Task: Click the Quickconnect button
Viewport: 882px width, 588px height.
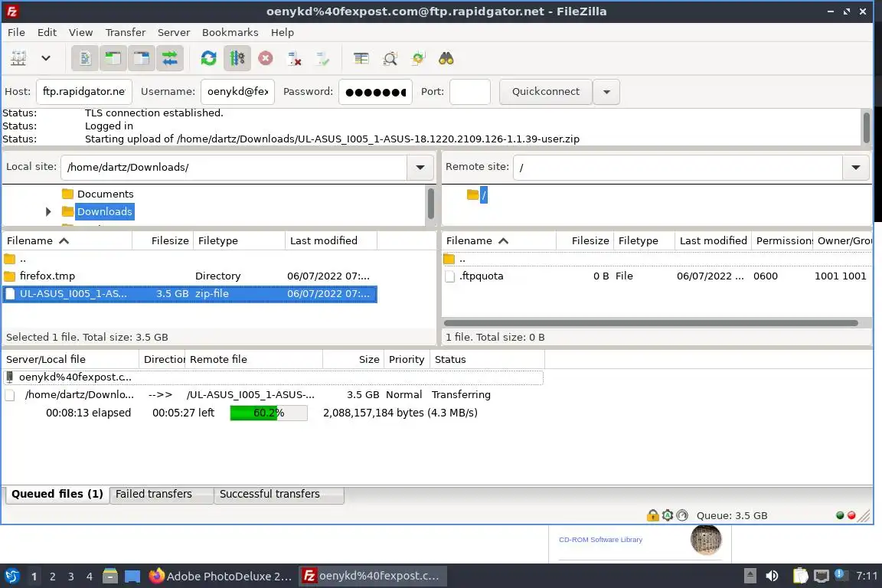Action: [x=546, y=92]
